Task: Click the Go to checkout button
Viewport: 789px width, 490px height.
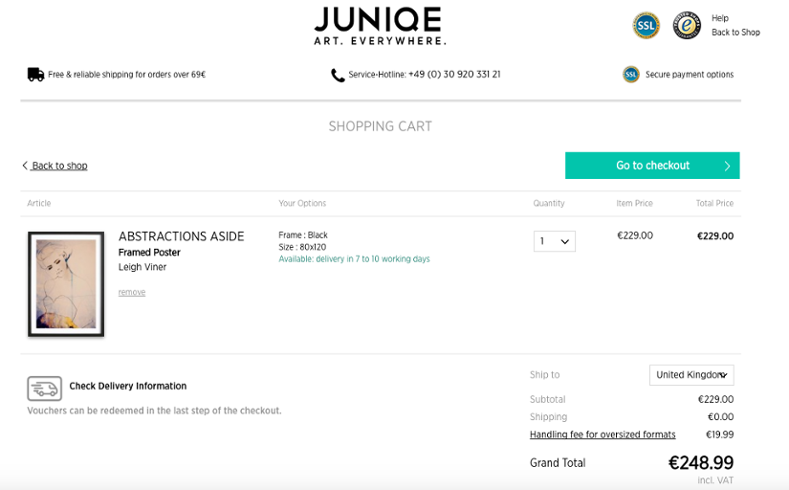Action: coord(652,166)
